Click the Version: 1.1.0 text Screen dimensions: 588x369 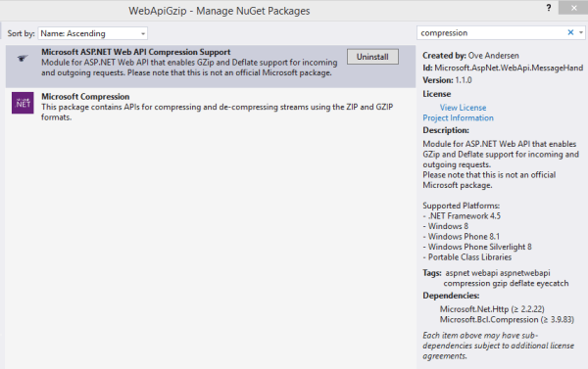(447, 80)
